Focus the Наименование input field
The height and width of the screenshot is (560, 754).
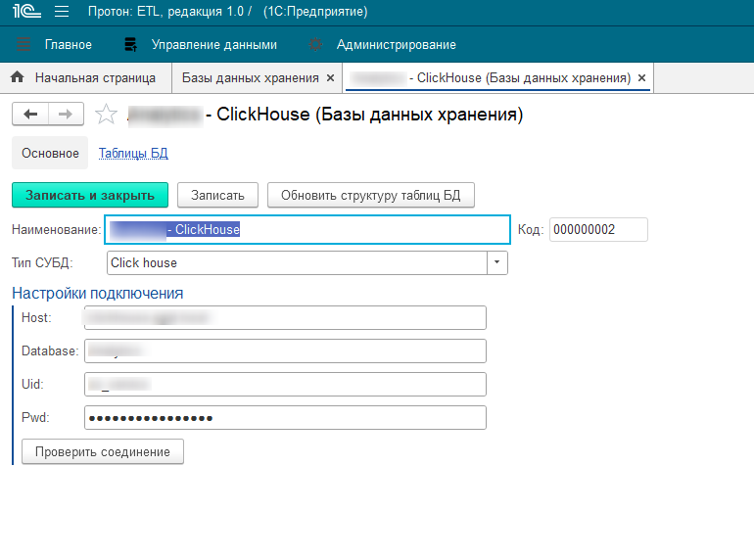pyautogui.click(x=307, y=230)
